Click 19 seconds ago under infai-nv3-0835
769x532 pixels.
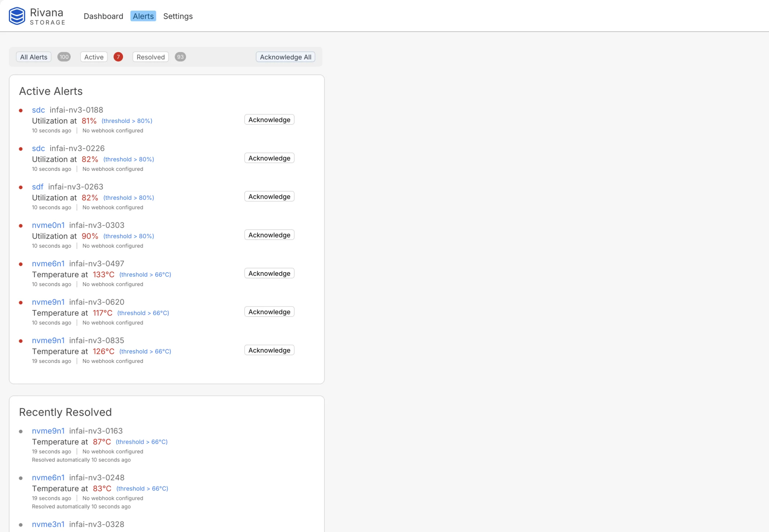51,361
